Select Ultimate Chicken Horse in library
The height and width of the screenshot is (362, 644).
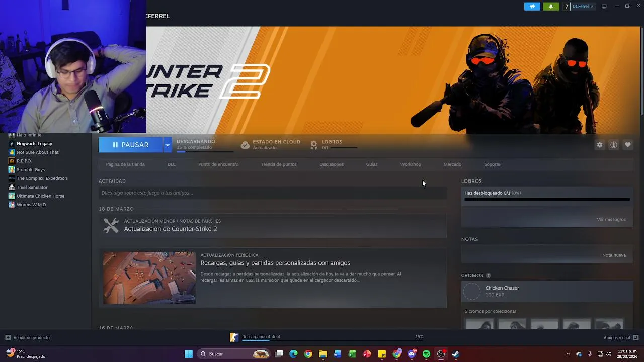(x=40, y=196)
